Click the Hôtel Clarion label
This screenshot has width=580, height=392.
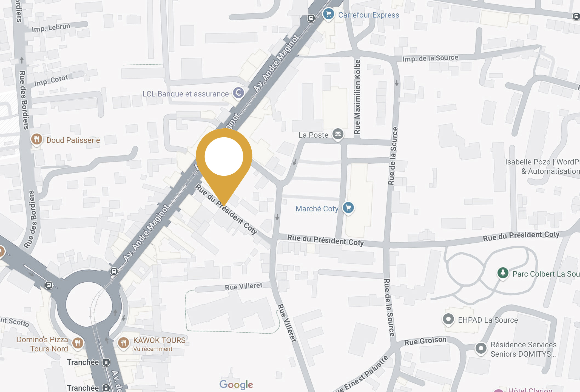(x=530, y=390)
